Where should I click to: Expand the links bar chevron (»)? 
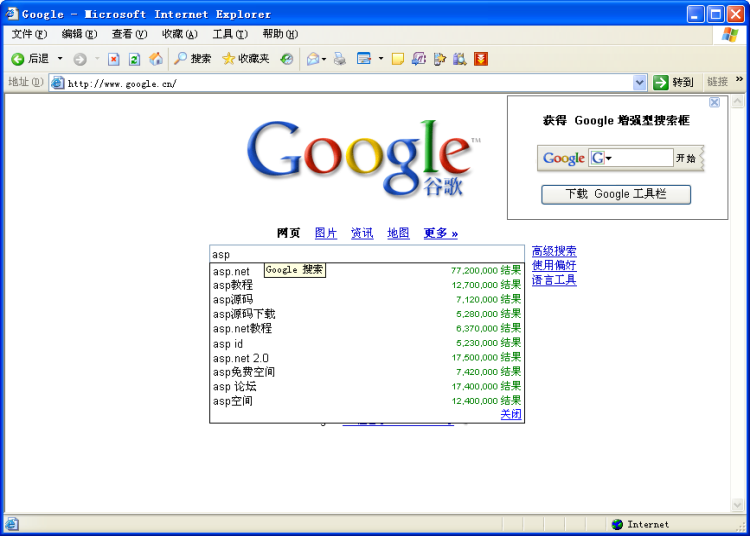point(739,79)
